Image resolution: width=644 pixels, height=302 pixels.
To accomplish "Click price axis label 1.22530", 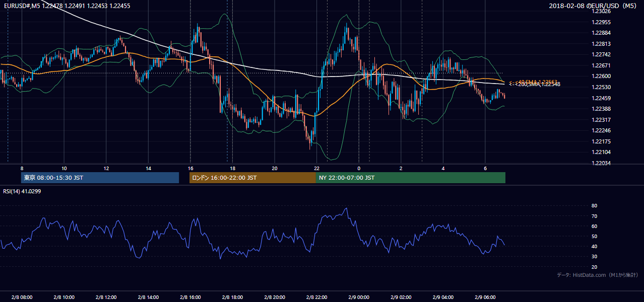I will point(601,87).
